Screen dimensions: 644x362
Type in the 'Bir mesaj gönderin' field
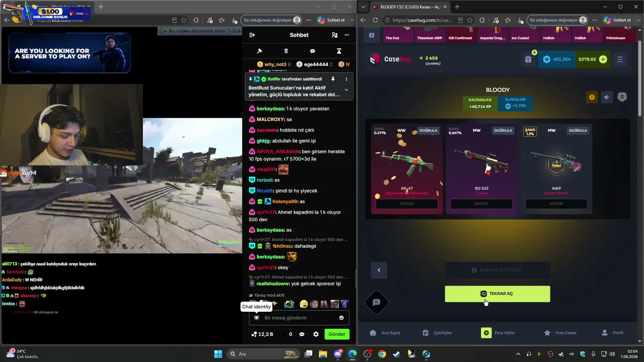tap(299, 318)
